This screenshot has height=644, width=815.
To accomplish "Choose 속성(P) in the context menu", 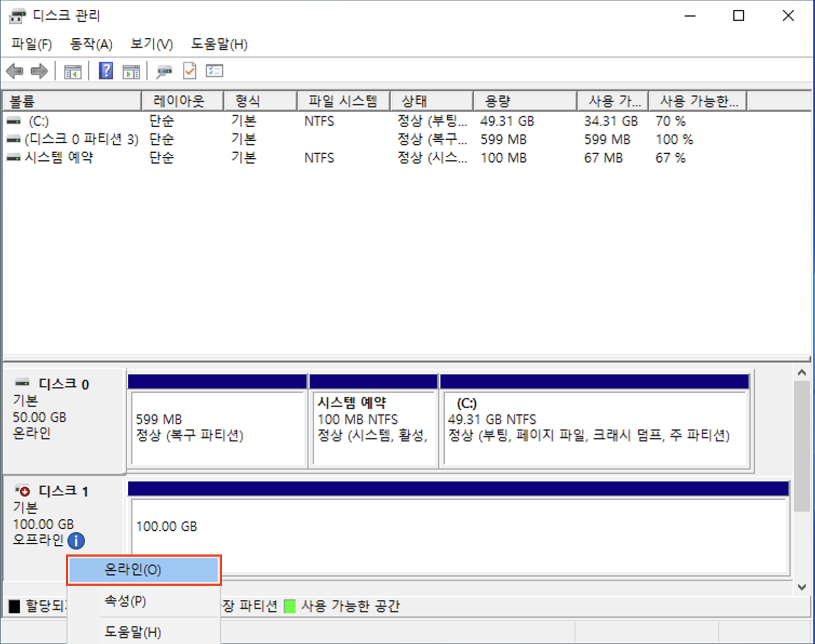I will (x=144, y=601).
